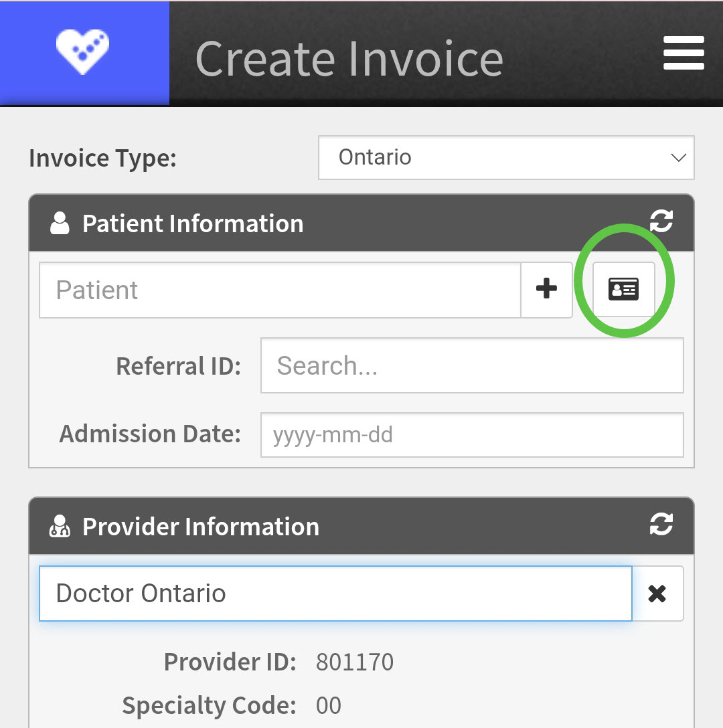Viewport: 723px width, 728px height.
Task: Click the Provider Information heading text
Action: click(x=201, y=527)
